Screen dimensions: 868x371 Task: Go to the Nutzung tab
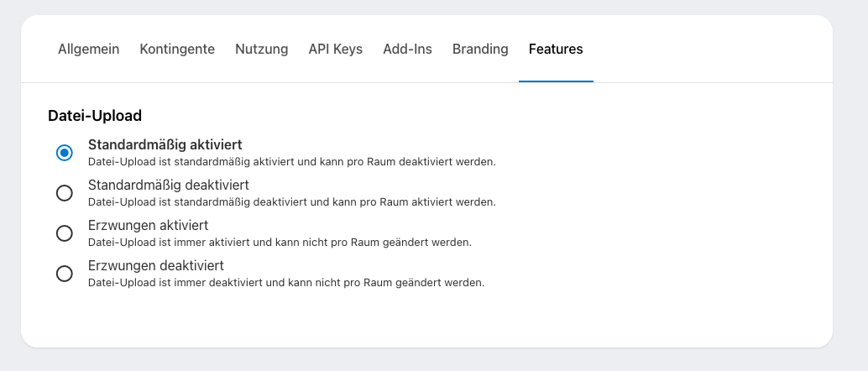[x=261, y=49]
